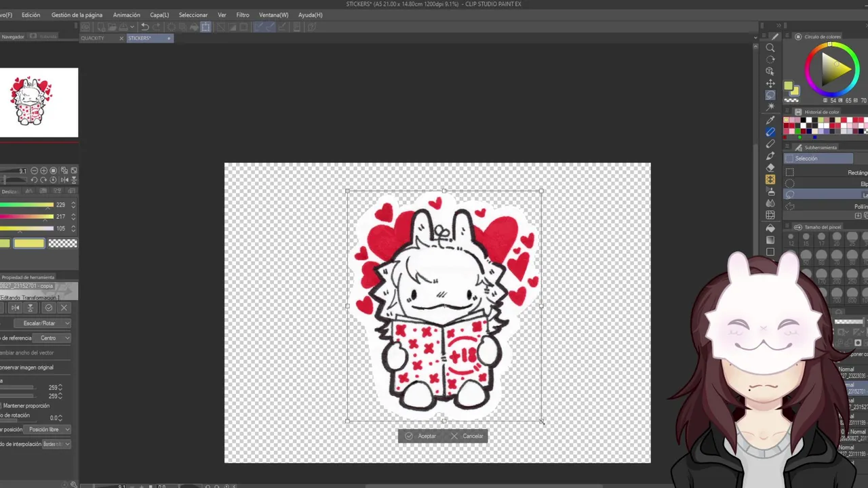The height and width of the screenshot is (488, 868).
Task: Click the Cancelar button below the canvas
Action: click(467, 436)
